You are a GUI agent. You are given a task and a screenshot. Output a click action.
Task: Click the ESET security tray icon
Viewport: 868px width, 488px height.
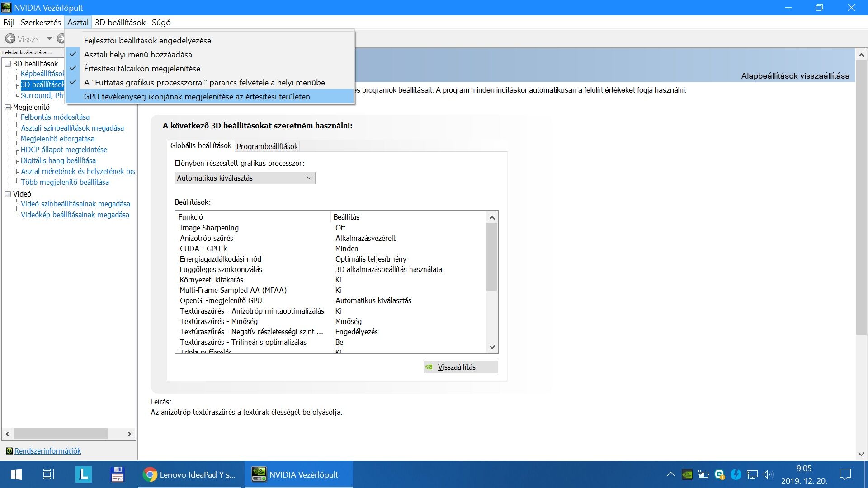720,474
